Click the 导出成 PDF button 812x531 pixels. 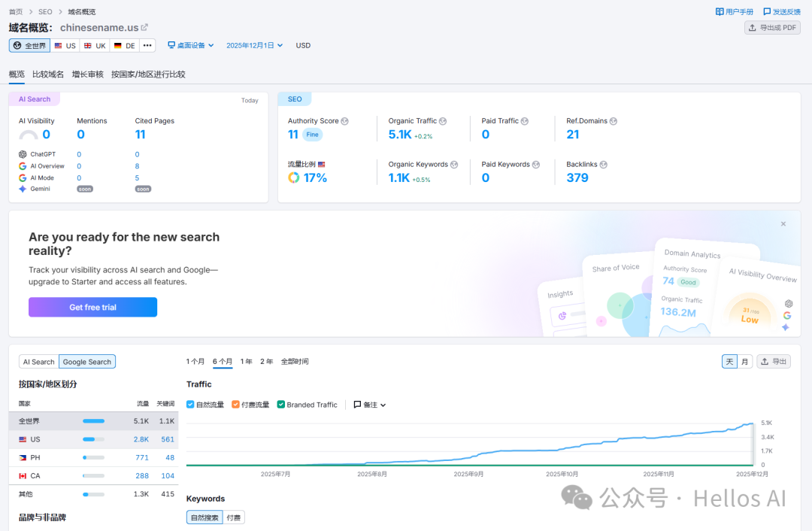click(772, 28)
